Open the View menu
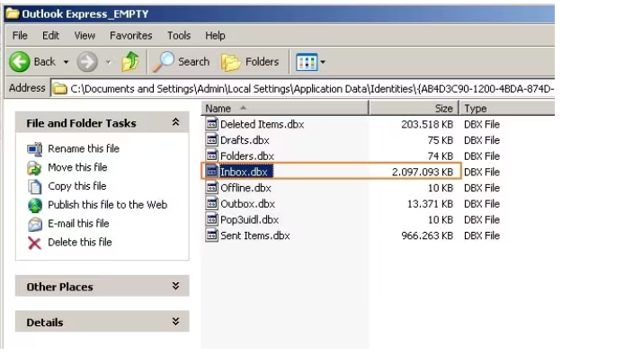The height and width of the screenshot is (364, 624). 85,35
